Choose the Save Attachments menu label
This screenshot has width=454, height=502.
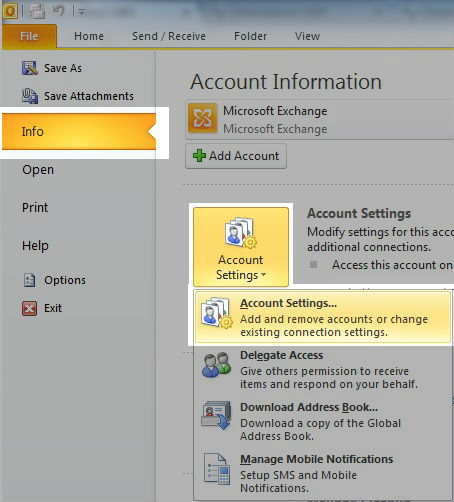[89, 96]
